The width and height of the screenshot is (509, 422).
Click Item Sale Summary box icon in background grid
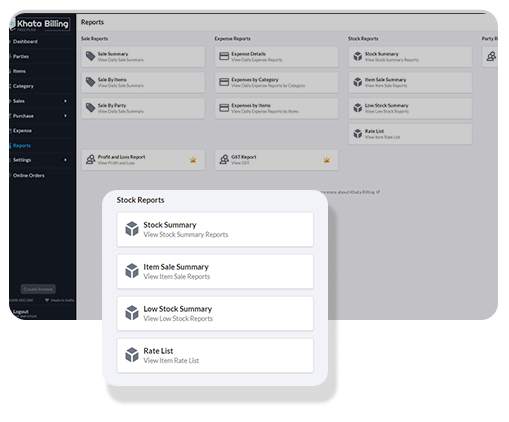[358, 82]
